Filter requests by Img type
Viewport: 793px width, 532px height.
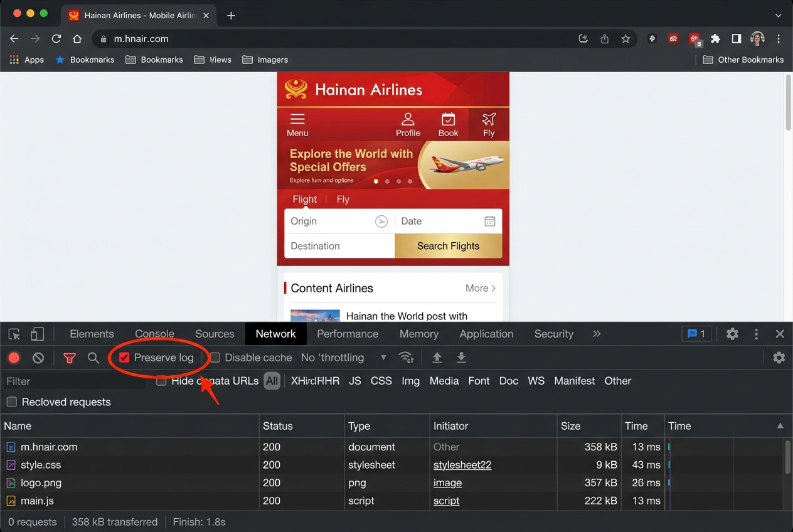[x=411, y=381]
